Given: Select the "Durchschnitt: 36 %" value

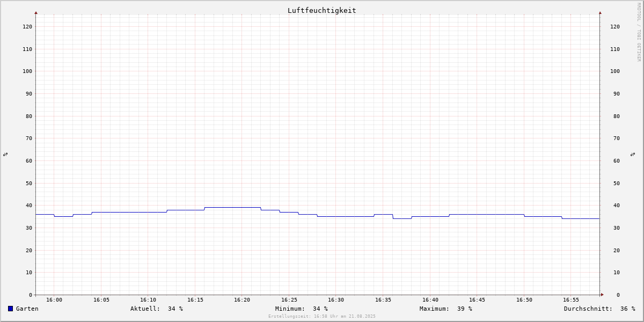Looking at the screenshot, I should [x=599, y=309].
